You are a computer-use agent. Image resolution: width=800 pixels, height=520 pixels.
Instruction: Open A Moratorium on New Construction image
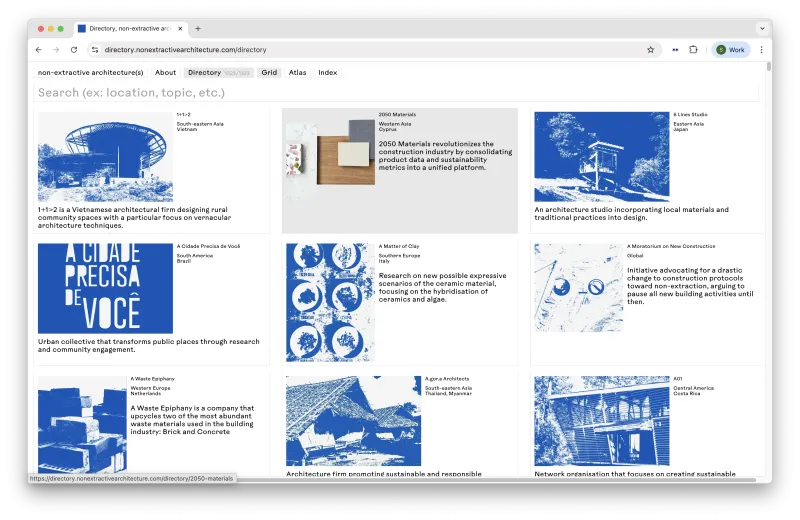(x=579, y=288)
